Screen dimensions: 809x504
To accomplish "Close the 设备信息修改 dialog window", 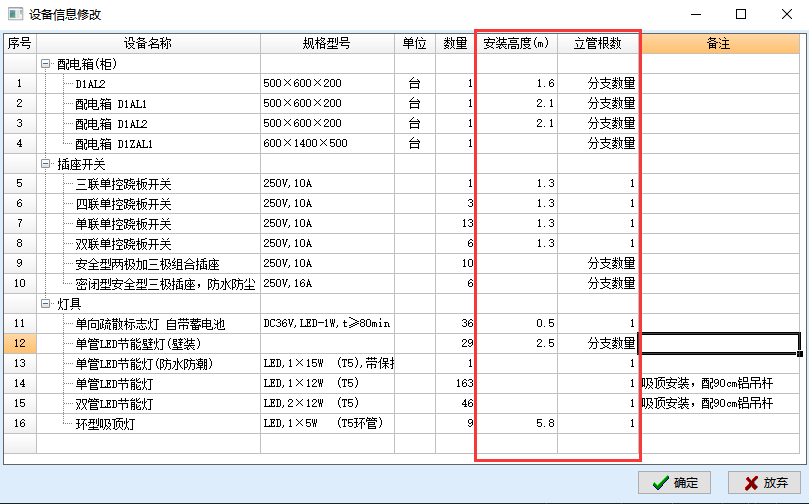I will click(785, 15).
